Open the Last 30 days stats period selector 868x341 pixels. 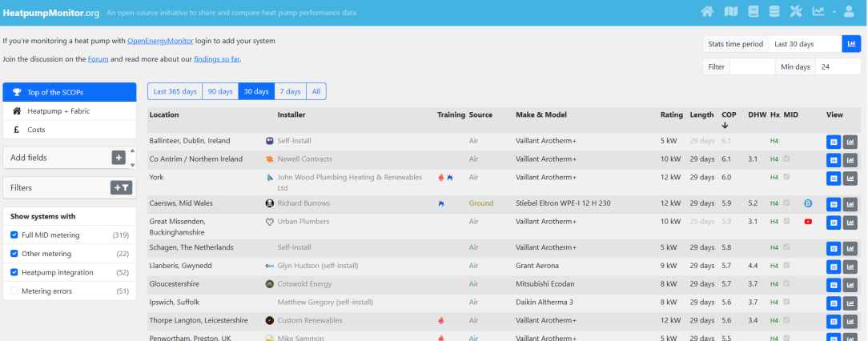(x=805, y=44)
